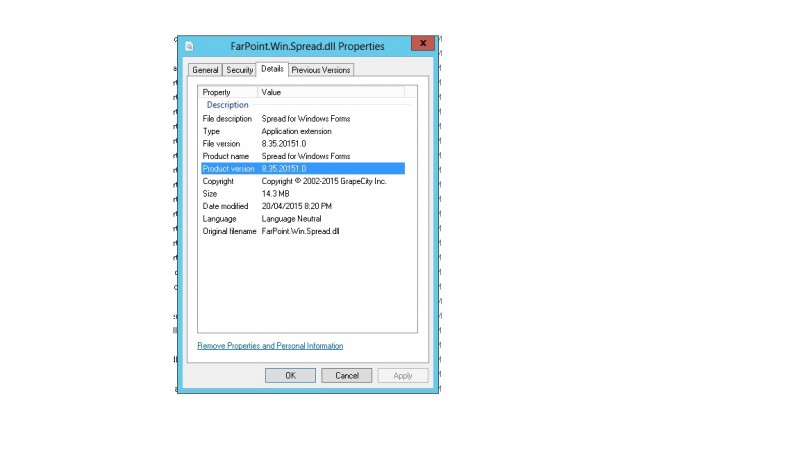The image size is (800, 450).
Task: Open the Security tab
Action: [239, 70]
